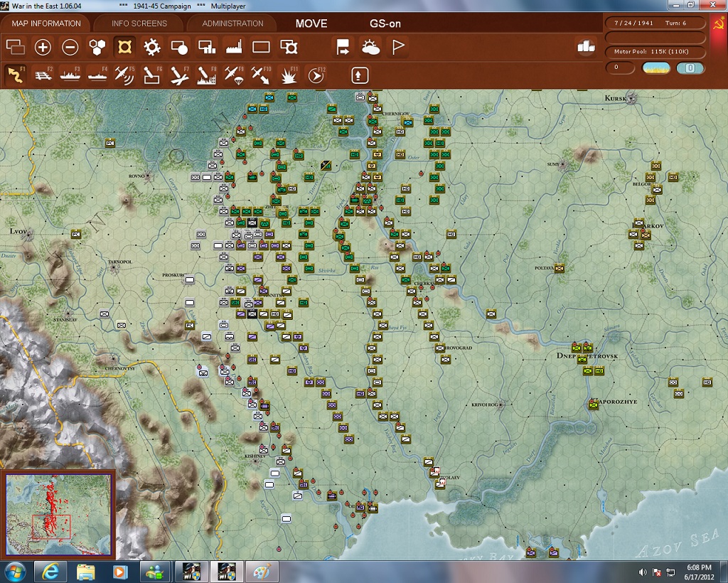
Task: Select F4 small ship icon
Action: (x=97, y=75)
